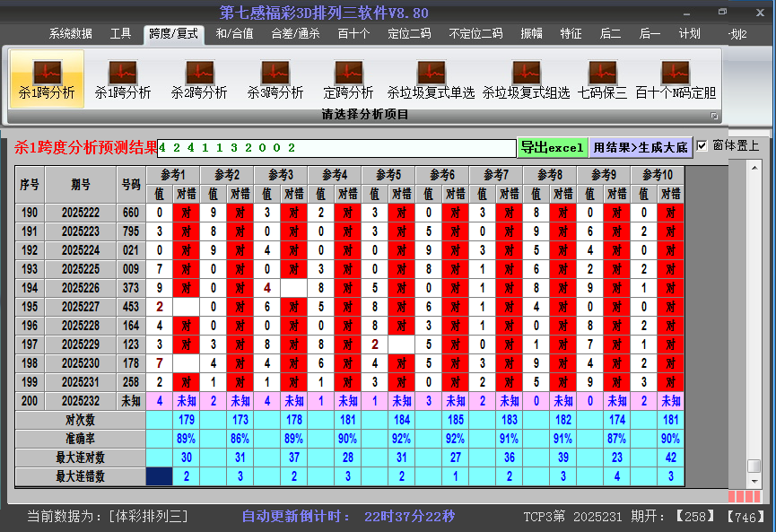Image resolution: width=776 pixels, height=532 pixels.
Task: Select the highlighted 杀1跨分析 ribbon icon
Action: pyautogui.click(x=47, y=79)
